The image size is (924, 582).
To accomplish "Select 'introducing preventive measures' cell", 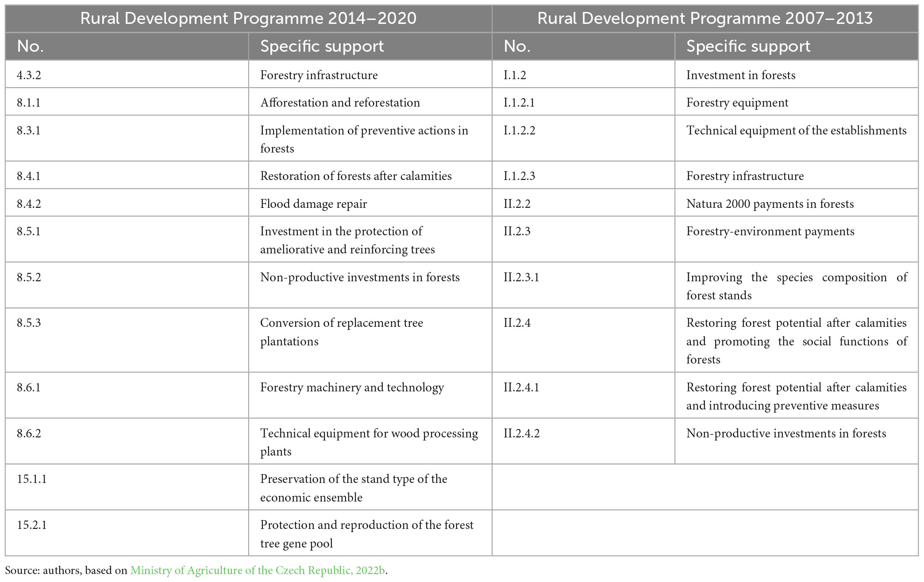I will click(797, 395).
